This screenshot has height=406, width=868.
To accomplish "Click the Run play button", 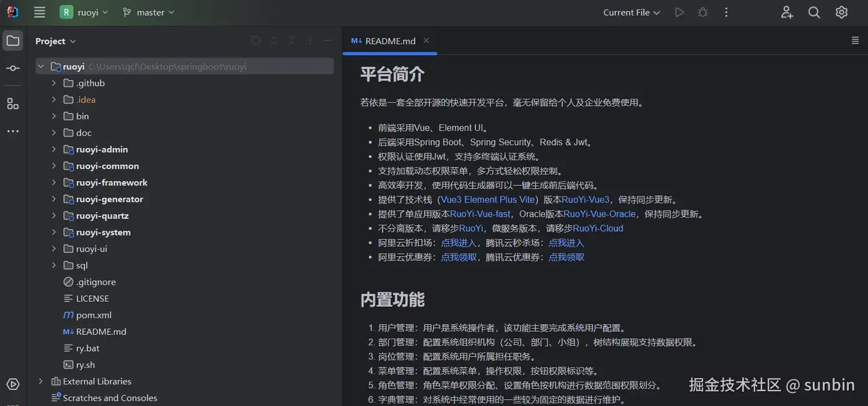I will 680,12.
